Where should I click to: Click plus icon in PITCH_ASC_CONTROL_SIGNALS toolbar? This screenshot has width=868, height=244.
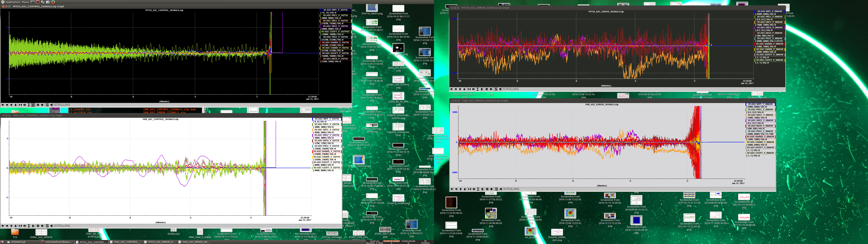(42, 105)
